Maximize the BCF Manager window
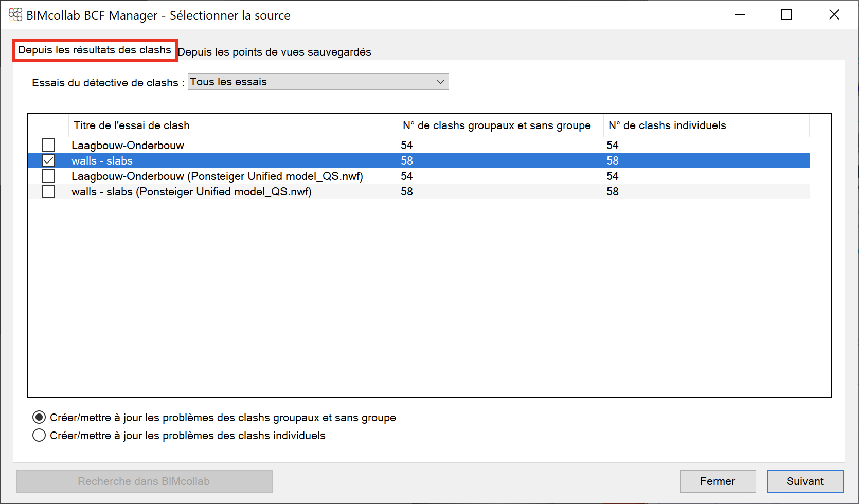Viewport: 859px width, 504px height. tap(786, 15)
